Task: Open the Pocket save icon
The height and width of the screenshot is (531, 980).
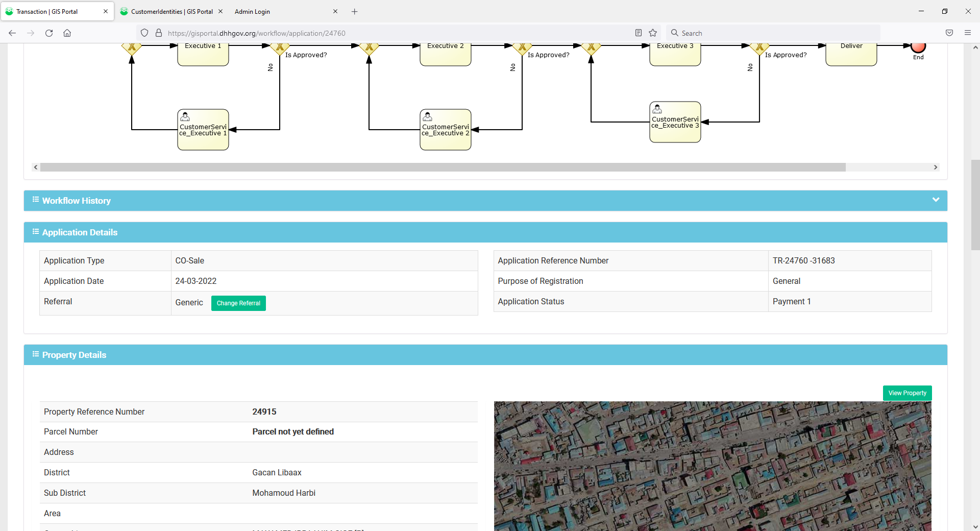Action: pyautogui.click(x=949, y=33)
